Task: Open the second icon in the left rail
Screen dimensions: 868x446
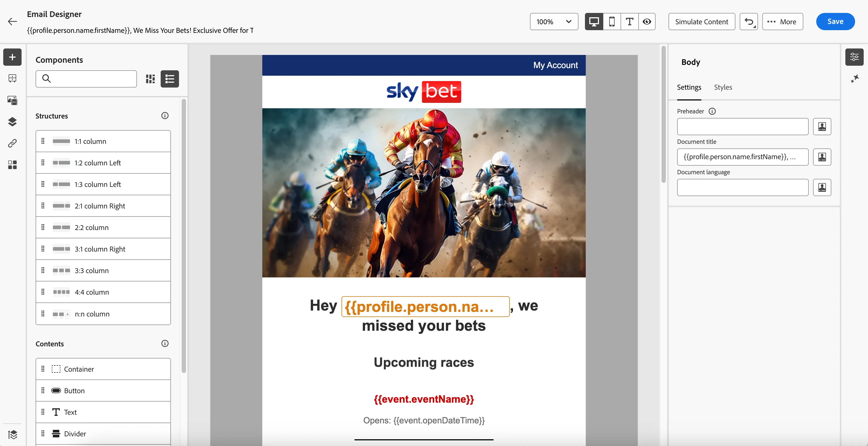Action: [12, 78]
